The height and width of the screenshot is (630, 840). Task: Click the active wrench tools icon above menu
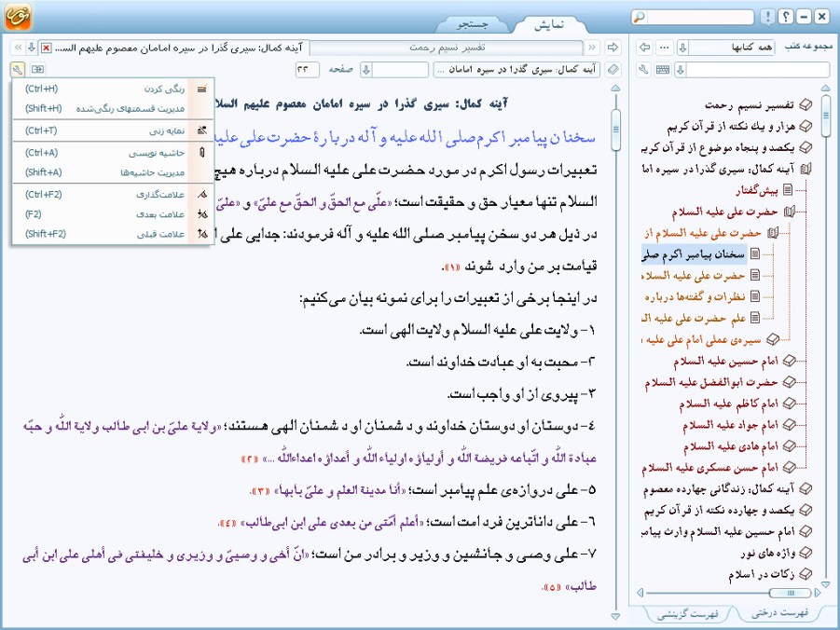(17, 70)
